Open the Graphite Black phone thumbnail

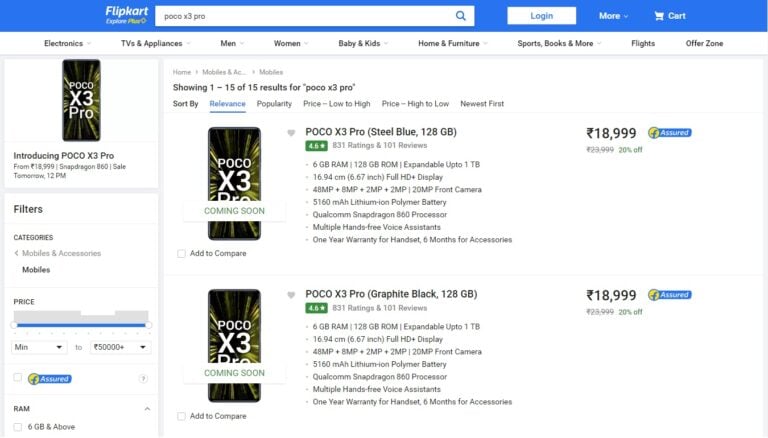(234, 346)
